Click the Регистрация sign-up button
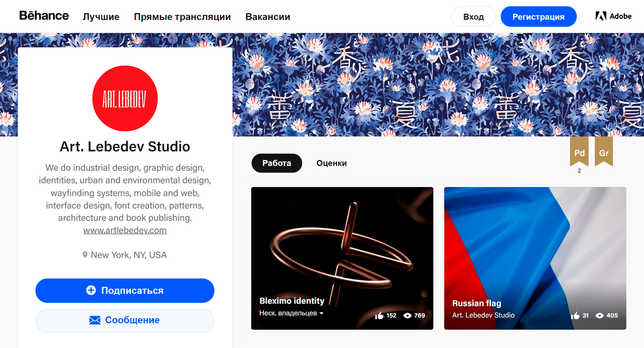The image size is (644, 348). (x=538, y=17)
